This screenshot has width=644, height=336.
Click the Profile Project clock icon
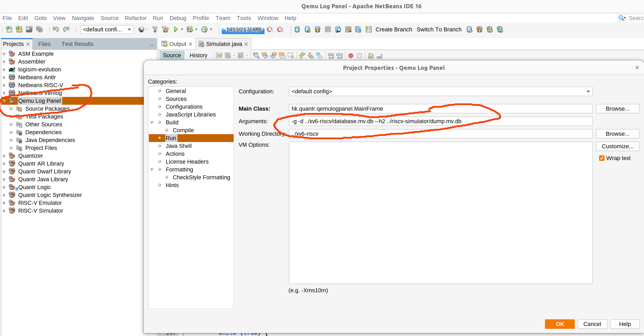tap(205, 29)
